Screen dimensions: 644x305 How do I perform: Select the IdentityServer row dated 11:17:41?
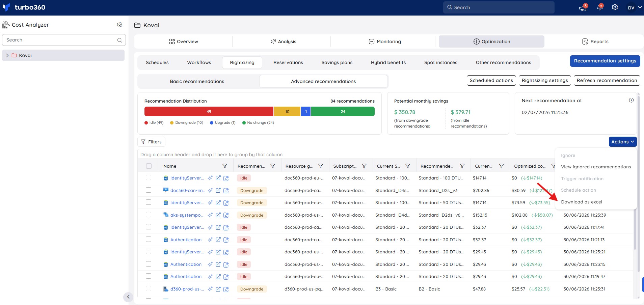point(149,227)
